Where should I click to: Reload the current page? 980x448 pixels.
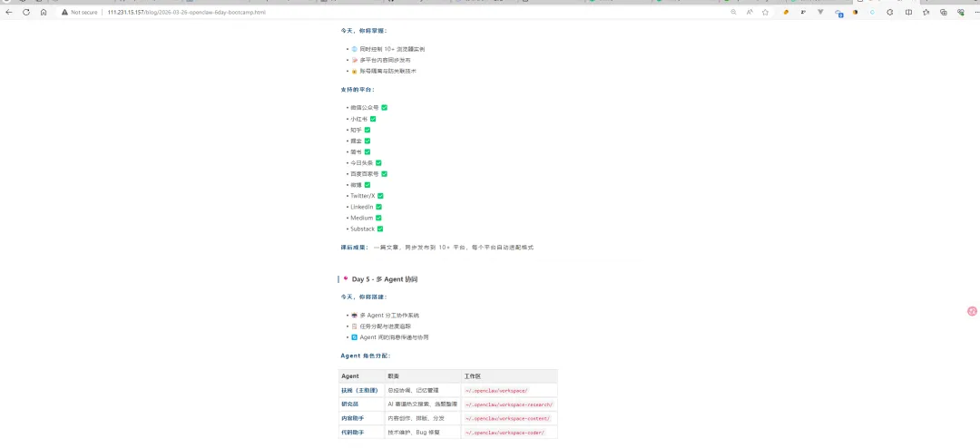[26, 12]
